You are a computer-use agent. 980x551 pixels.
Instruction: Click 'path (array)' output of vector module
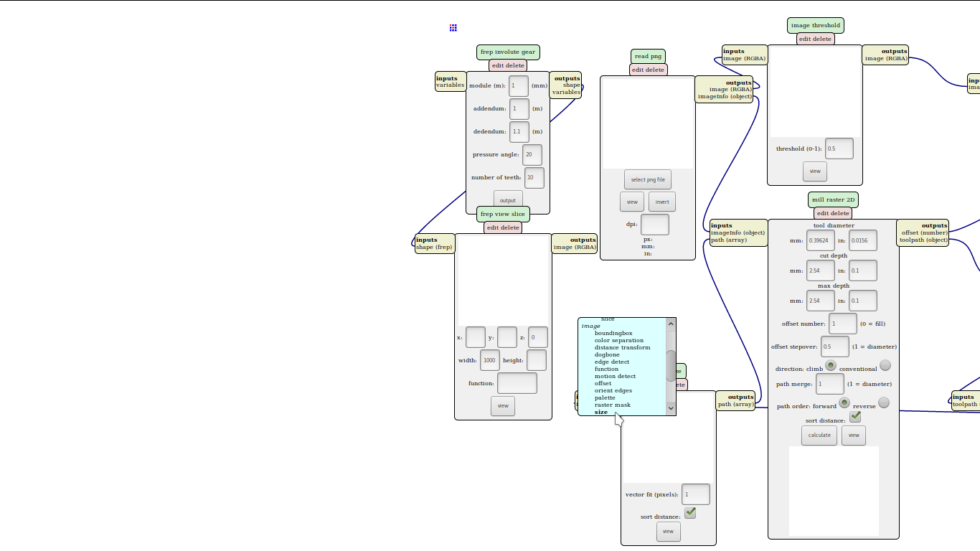pos(735,405)
